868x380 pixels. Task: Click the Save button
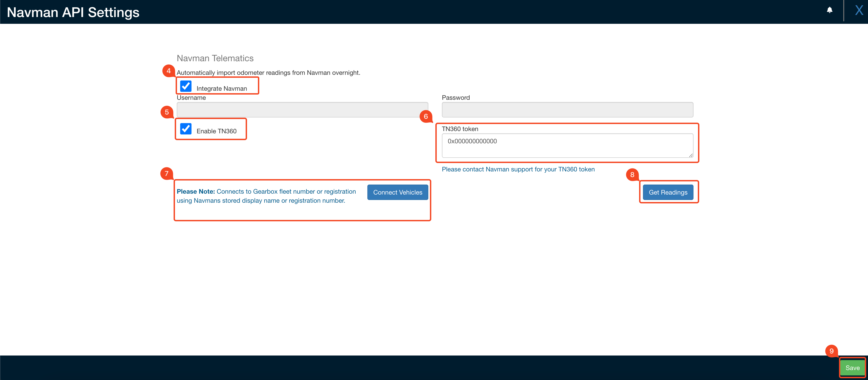(853, 368)
